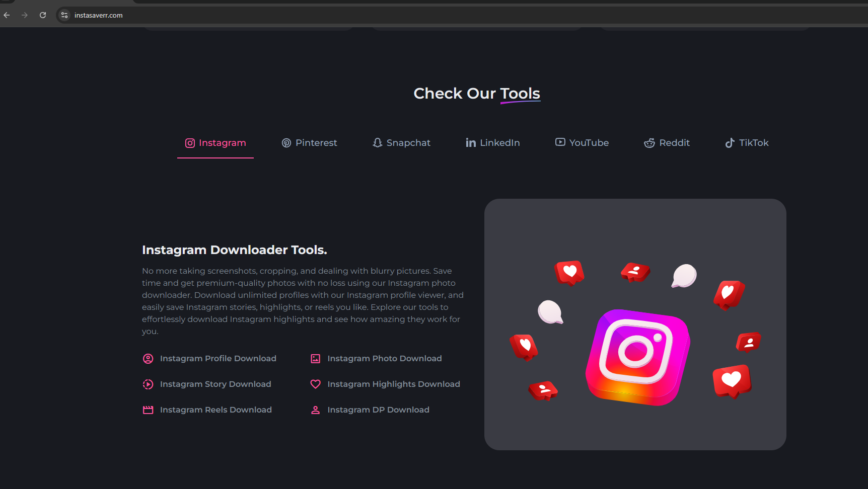868x489 pixels.
Task: Open Instagram Photo Download link
Action: [x=385, y=359]
